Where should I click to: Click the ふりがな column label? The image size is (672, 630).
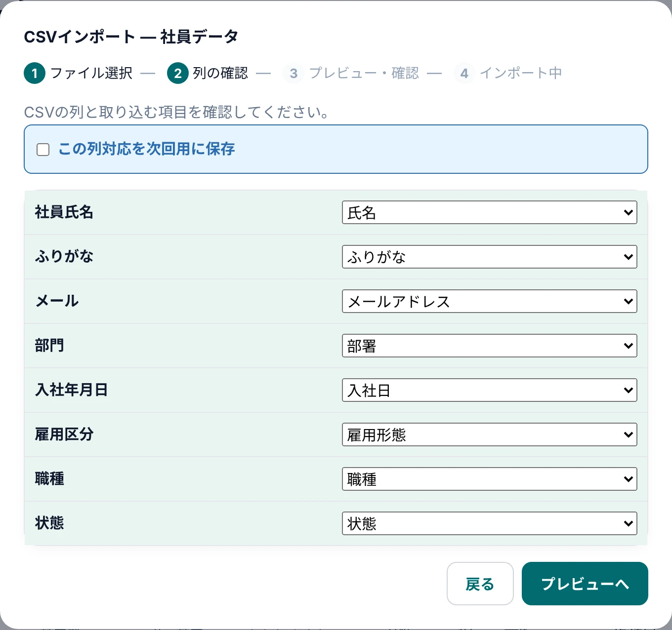tap(64, 257)
